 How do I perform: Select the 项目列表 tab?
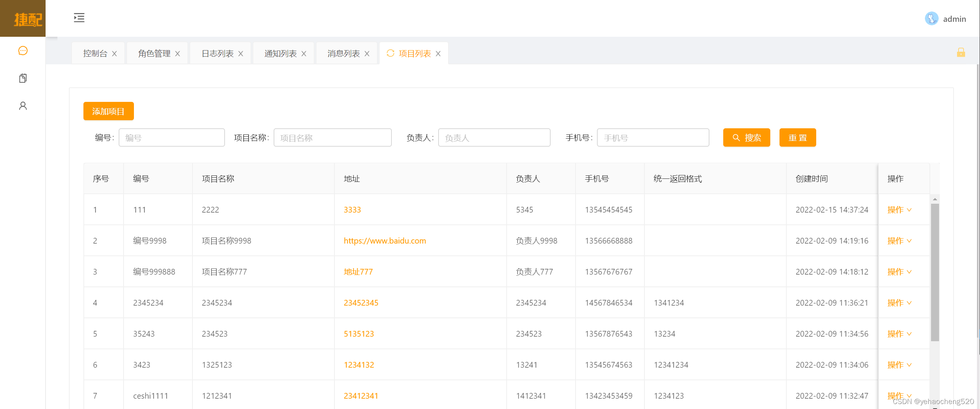[x=415, y=53]
